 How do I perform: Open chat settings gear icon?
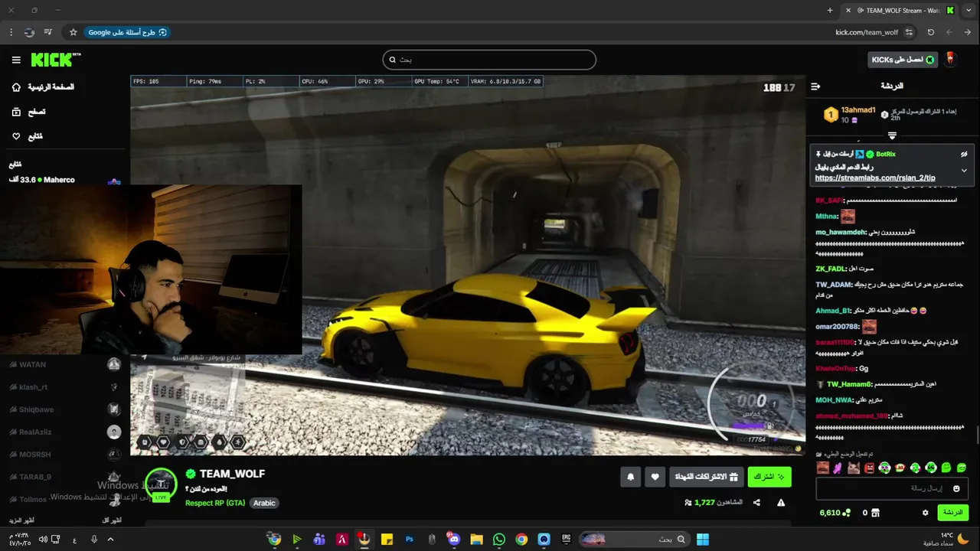(926, 513)
